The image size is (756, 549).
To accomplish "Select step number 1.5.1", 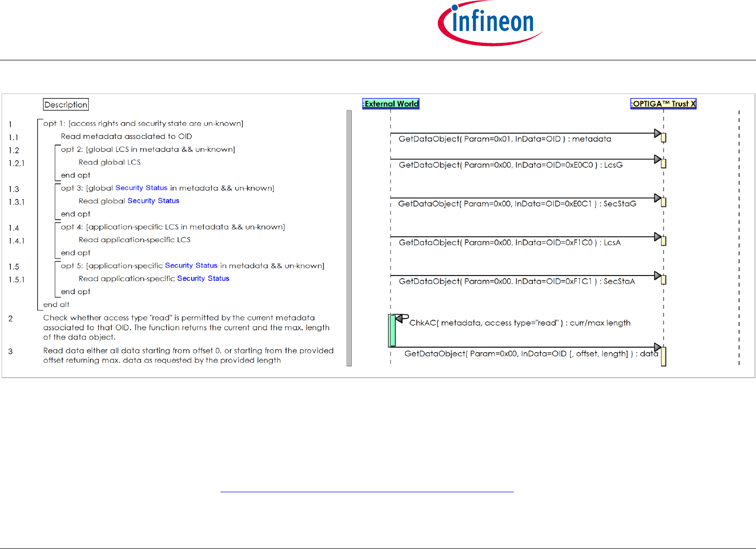I will point(17,279).
